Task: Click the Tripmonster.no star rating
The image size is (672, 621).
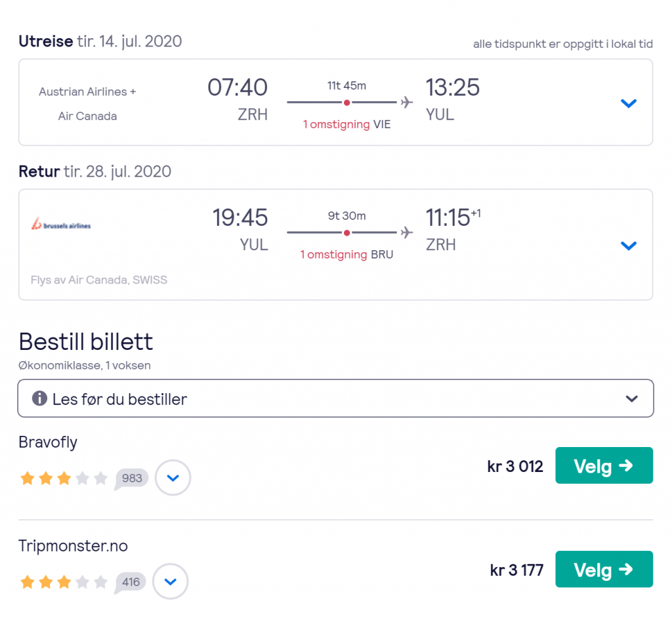Action: [x=64, y=582]
